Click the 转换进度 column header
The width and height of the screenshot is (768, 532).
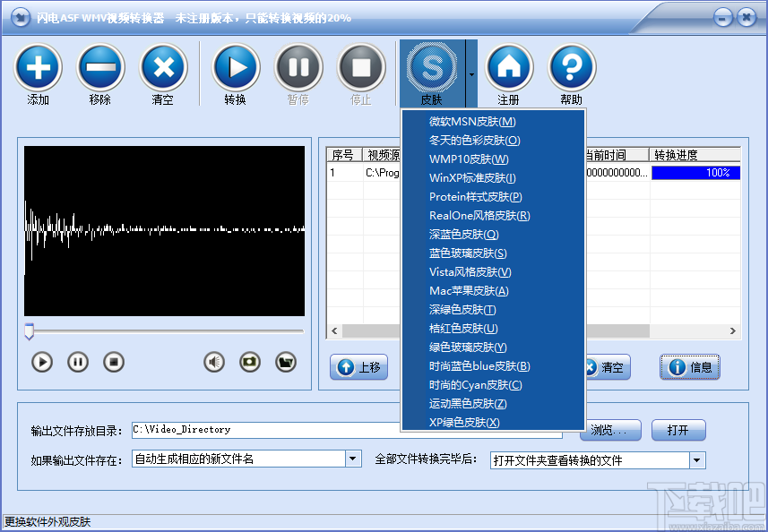[695, 155]
